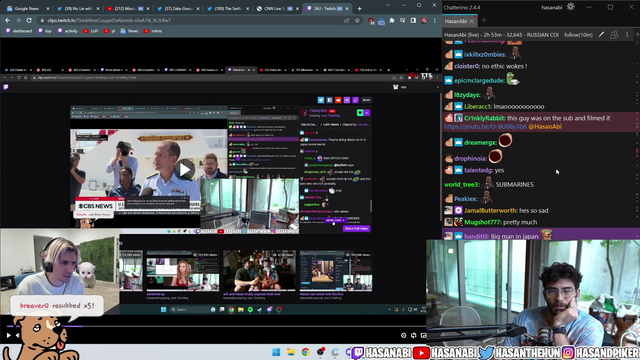Open Chrome from the bottom taskbar
Screen dimensions: 640x360
point(305,352)
